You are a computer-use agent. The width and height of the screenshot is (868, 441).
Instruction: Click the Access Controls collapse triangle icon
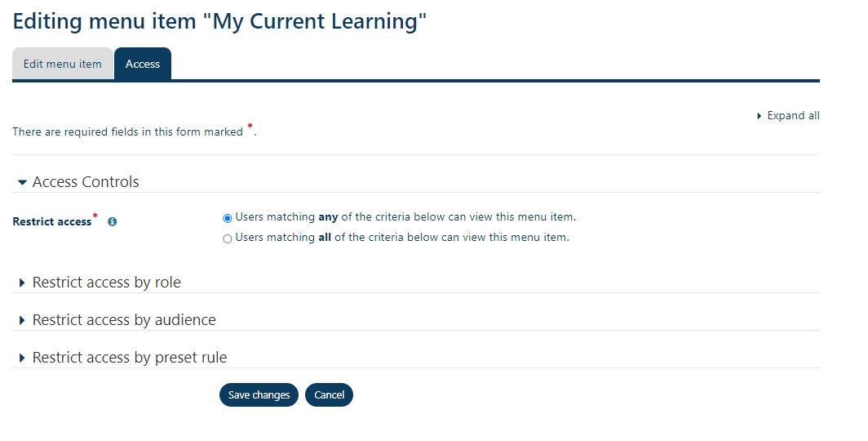coord(22,182)
